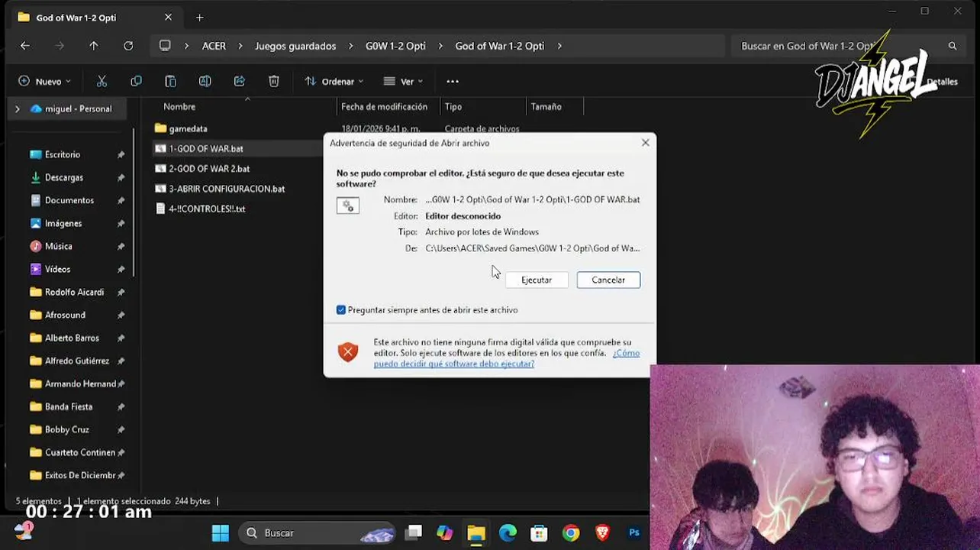Open Microsoft Edge from the taskbar

[508, 533]
